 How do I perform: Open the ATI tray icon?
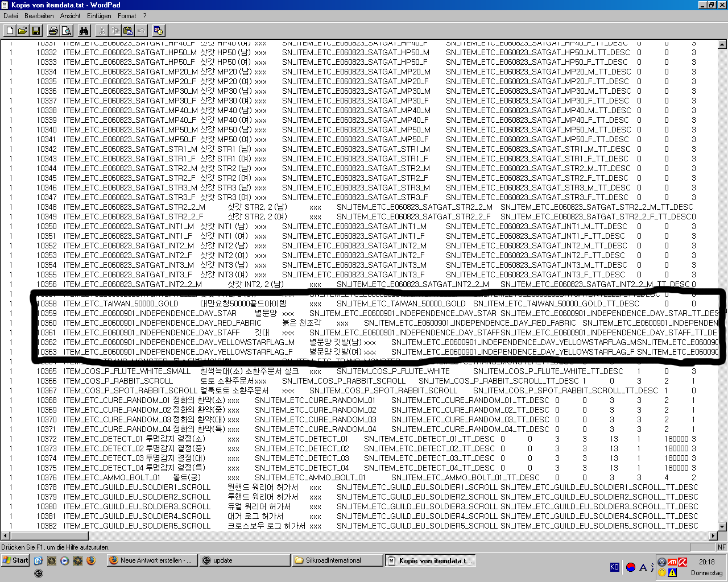pyautogui.click(x=672, y=562)
